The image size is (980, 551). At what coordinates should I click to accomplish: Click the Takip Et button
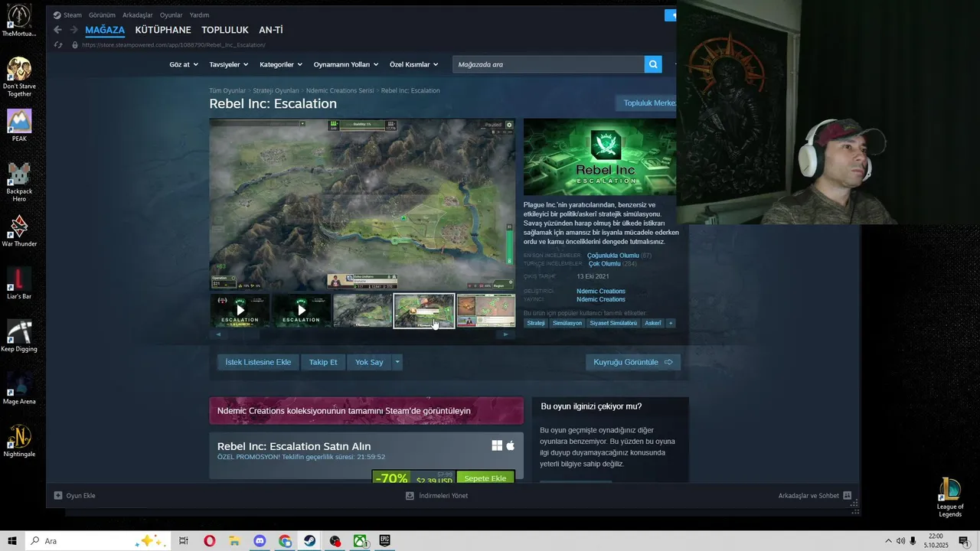(x=323, y=362)
